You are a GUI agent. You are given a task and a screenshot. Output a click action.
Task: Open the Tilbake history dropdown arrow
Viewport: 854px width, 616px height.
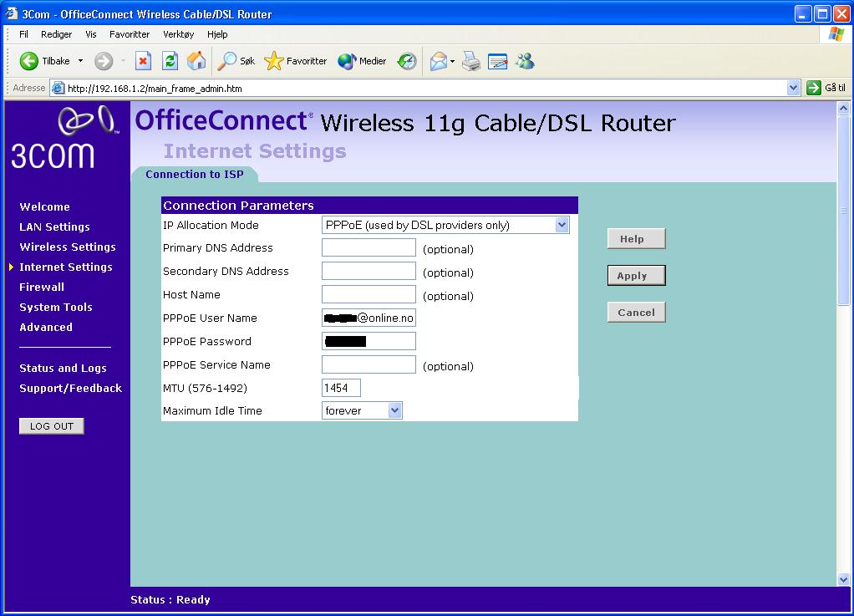click(x=80, y=61)
